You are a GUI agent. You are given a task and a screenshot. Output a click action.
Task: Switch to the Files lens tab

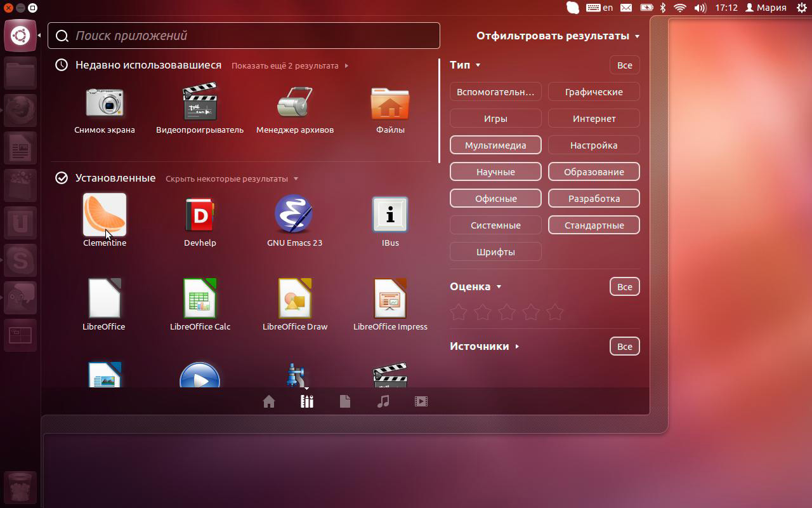[x=345, y=401]
